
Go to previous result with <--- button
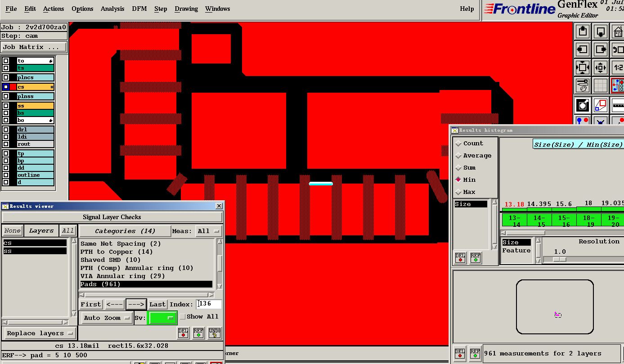tap(115, 305)
